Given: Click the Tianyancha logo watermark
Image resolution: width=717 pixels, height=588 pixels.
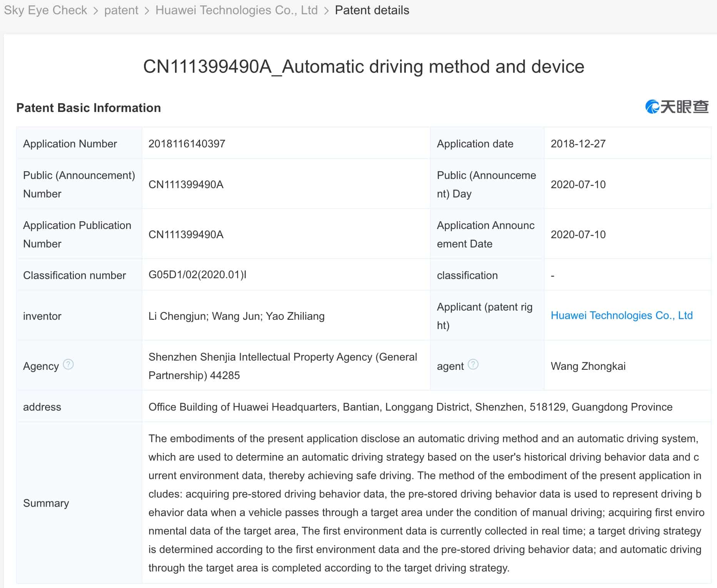Looking at the screenshot, I should click(677, 107).
